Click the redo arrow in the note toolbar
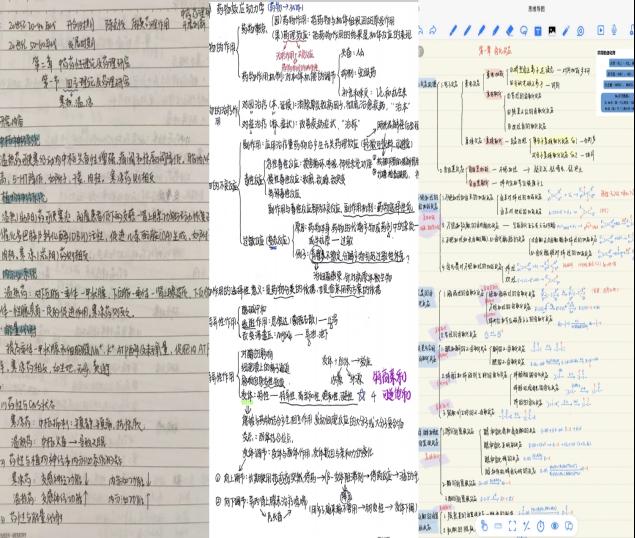The height and width of the screenshot is (538, 635). [x=433, y=31]
